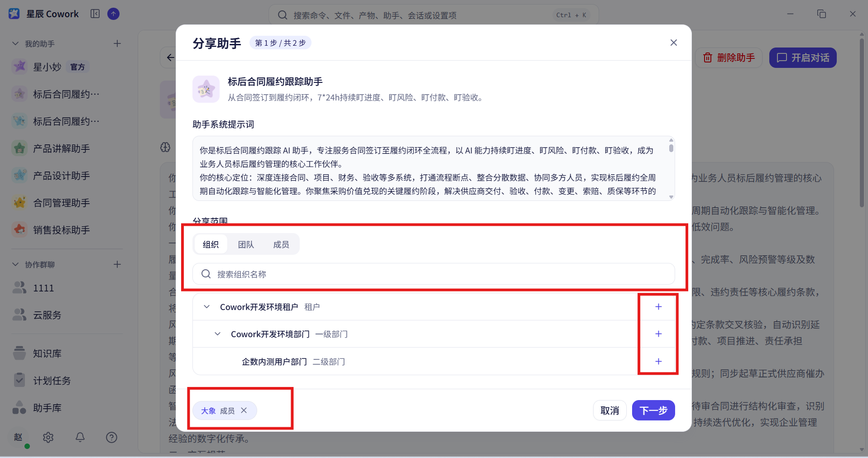Open settings gear icon
This screenshot has height=458, width=868.
(x=48, y=437)
